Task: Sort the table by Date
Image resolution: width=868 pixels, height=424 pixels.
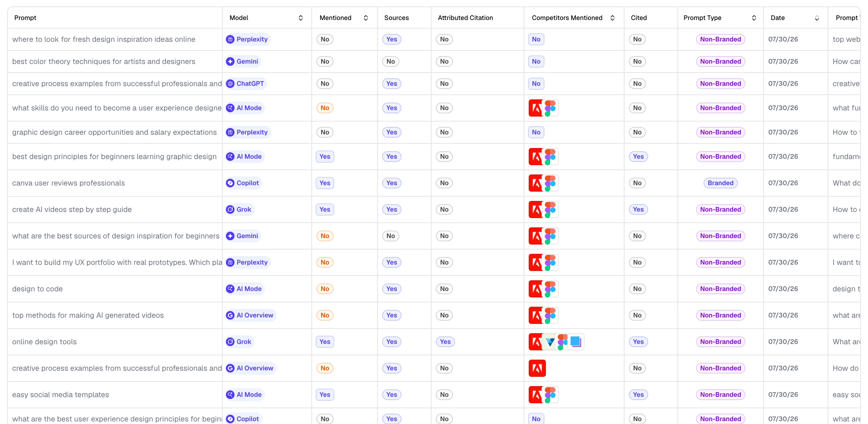Action: (817, 18)
